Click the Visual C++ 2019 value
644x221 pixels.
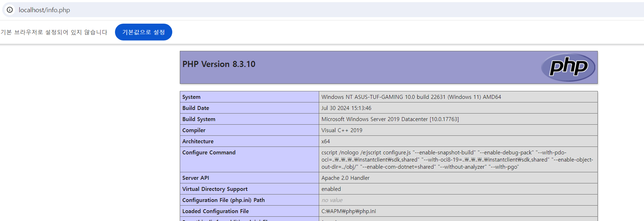[x=342, y=130]
